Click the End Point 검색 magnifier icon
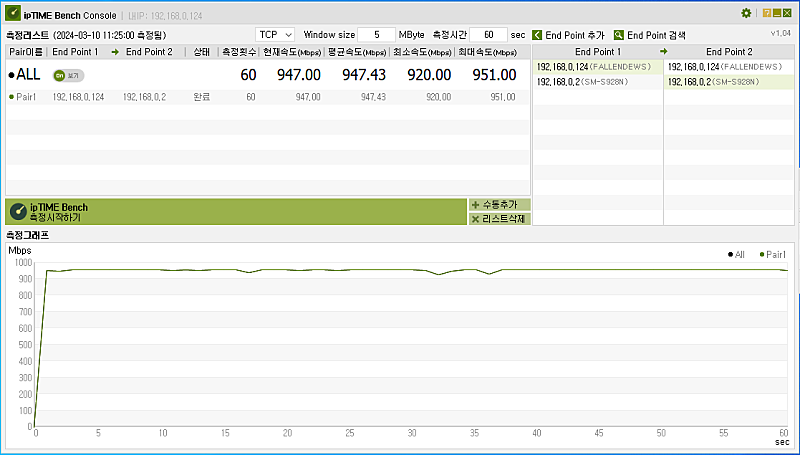This screenshot has height=455, width=800. 618,35
